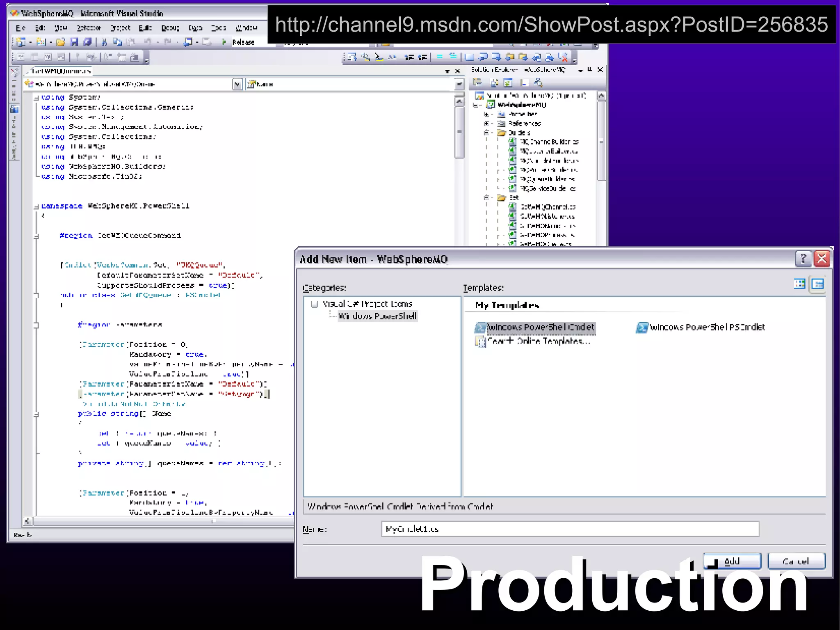Viewport: 840px width, 630px height.
Task: Click Clear Bookmarks red X icon
Action: coord(563,57)
